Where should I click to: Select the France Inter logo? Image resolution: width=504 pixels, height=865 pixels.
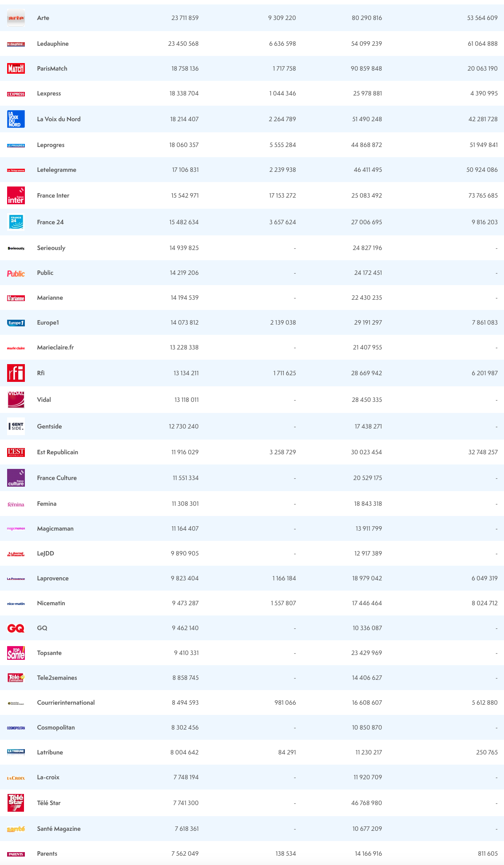[x=16, y=195]
